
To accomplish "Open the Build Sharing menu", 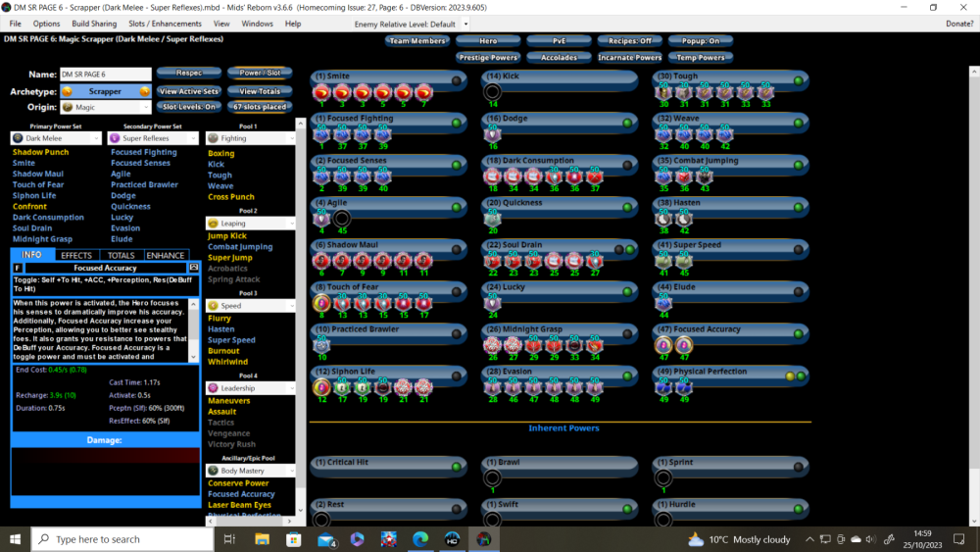I will click(x=94, y=24).
